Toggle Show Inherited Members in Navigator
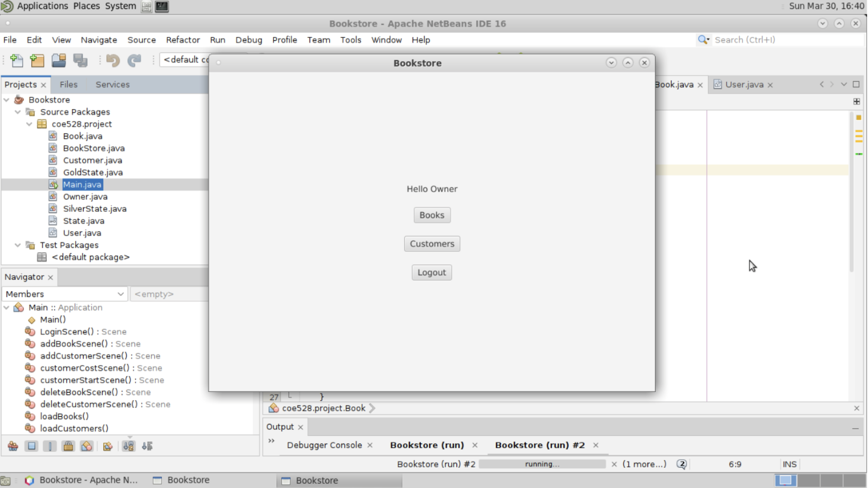The image size is (868, 488). click(12, 446)
